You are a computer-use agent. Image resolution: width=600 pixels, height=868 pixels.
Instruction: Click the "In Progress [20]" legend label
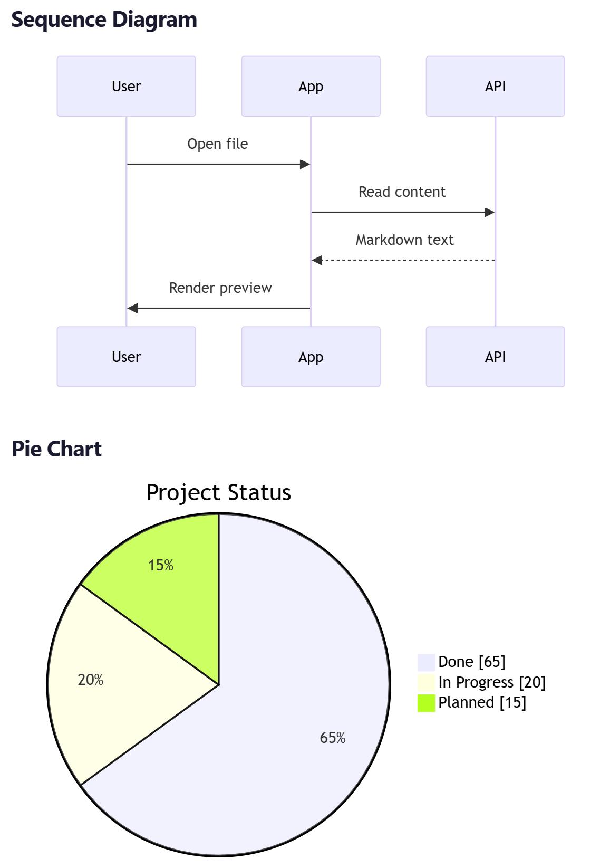pos(492,682)
